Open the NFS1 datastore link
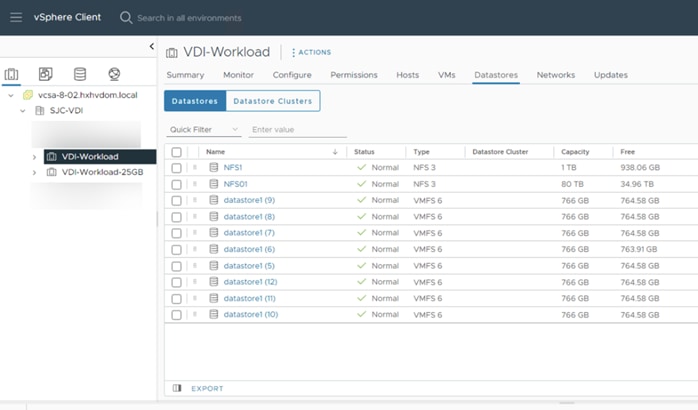Image resolution: width=698 pixels, height=410 pixels. tap(233, 167)
